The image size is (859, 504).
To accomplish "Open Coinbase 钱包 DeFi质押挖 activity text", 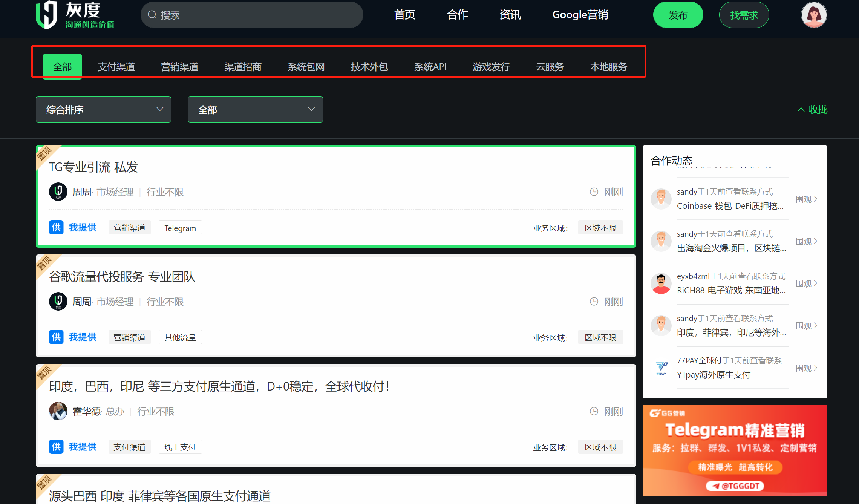I will [x=730, y=206].
